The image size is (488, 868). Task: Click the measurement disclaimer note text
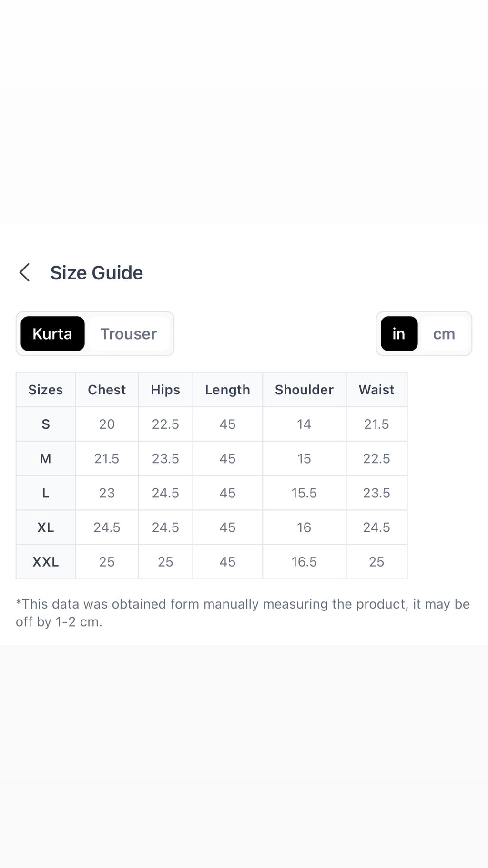tap(243, 613)
